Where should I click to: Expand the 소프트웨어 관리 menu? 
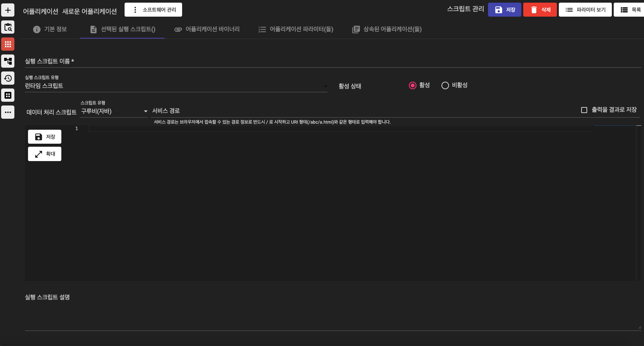click(x=153, y=9)
